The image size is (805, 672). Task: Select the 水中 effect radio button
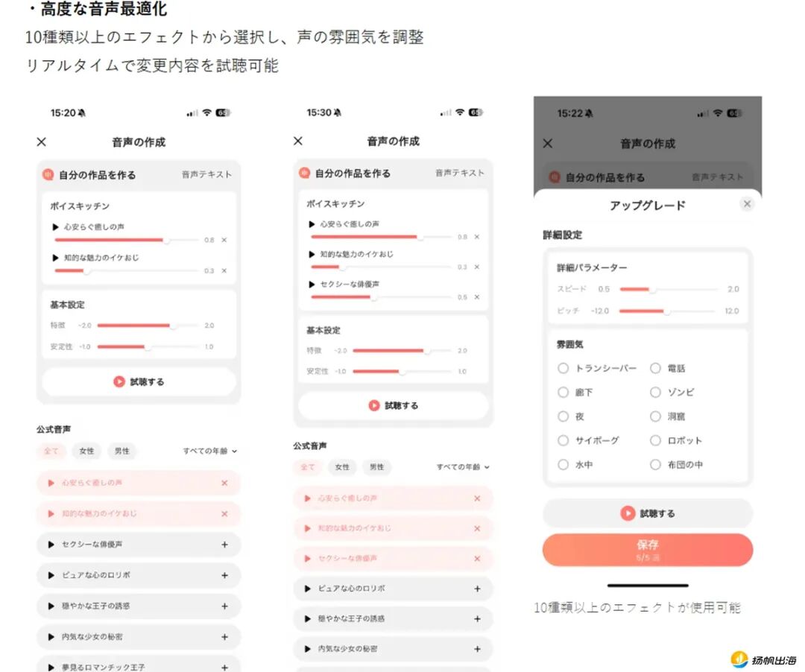[x=563, y=465]
